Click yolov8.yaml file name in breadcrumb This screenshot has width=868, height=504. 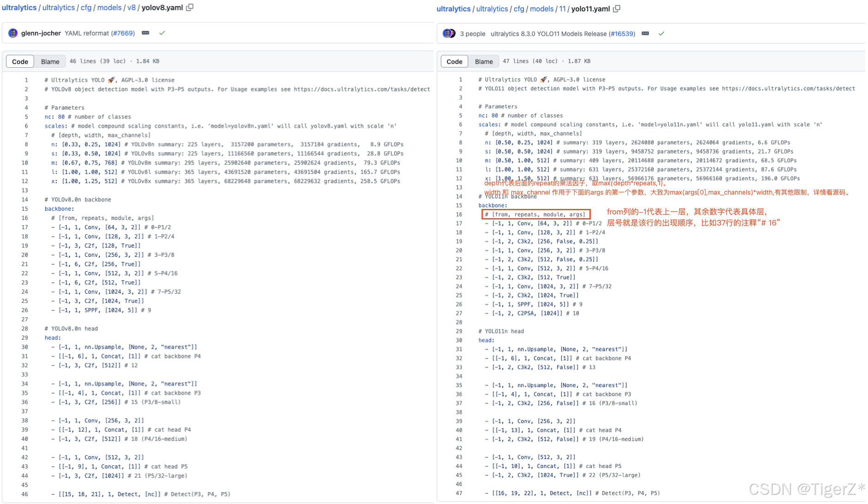(162, 7)
